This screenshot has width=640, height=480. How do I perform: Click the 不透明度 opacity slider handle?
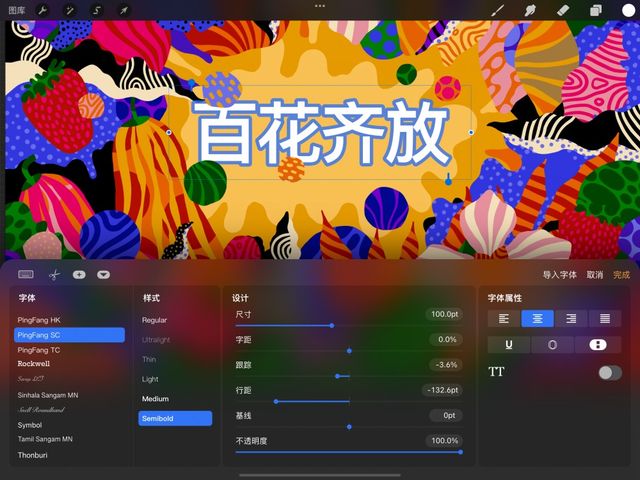[x=460, y=452]
